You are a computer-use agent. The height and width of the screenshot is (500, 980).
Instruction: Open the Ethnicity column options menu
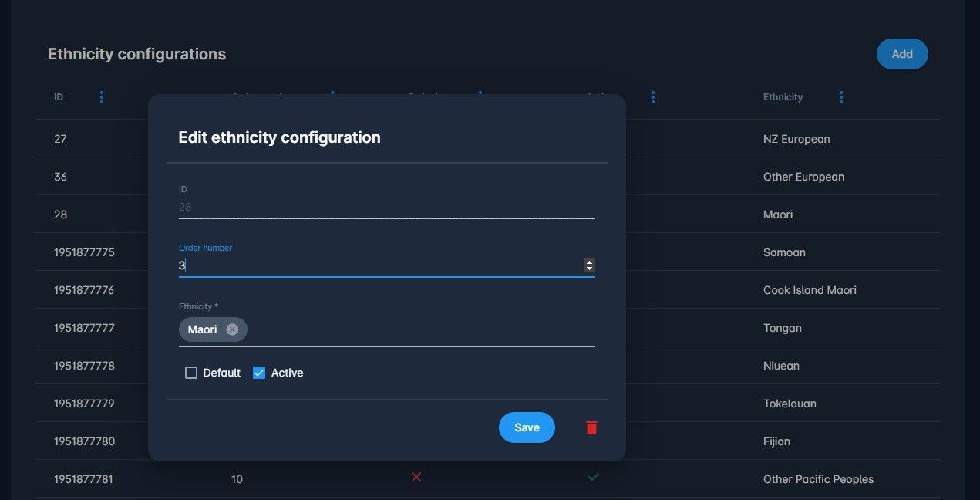coord(841,97)
